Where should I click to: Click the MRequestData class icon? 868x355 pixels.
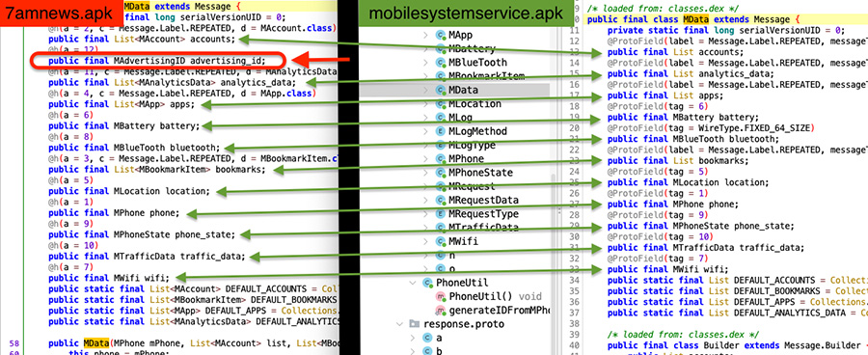point(441,200)
